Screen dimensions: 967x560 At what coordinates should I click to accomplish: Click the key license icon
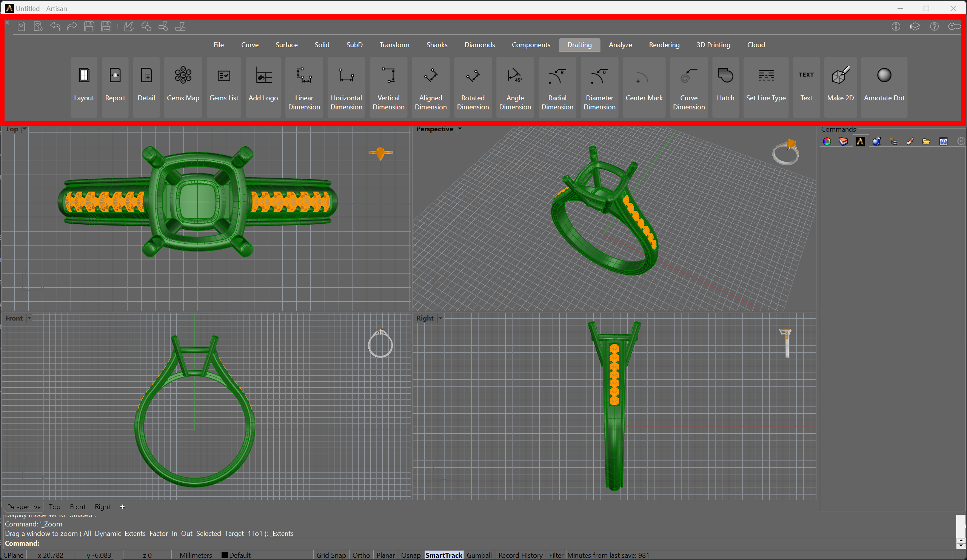coord(954,26)
